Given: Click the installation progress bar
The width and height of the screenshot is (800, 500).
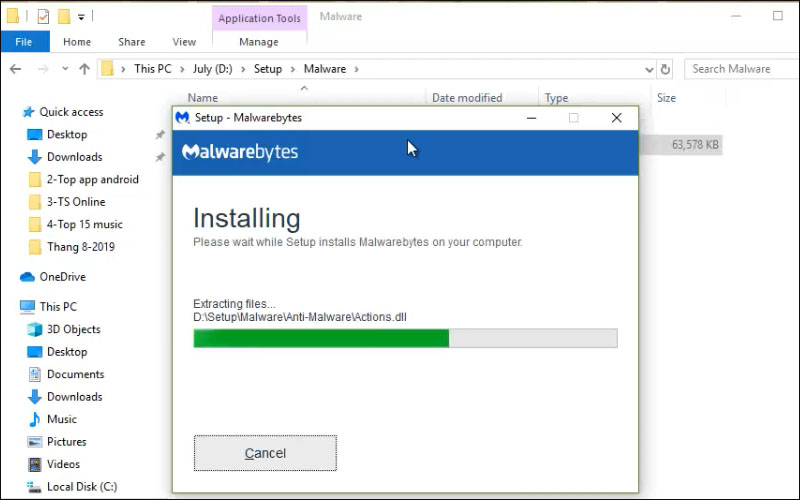Looking at the screenshot, I should [405, 338].
